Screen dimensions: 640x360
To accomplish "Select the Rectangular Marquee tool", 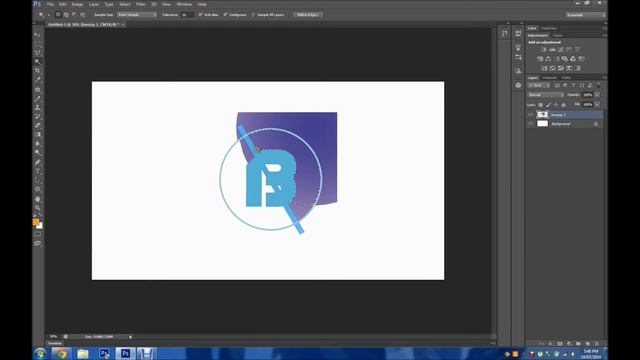I will [x=38, y=44].
